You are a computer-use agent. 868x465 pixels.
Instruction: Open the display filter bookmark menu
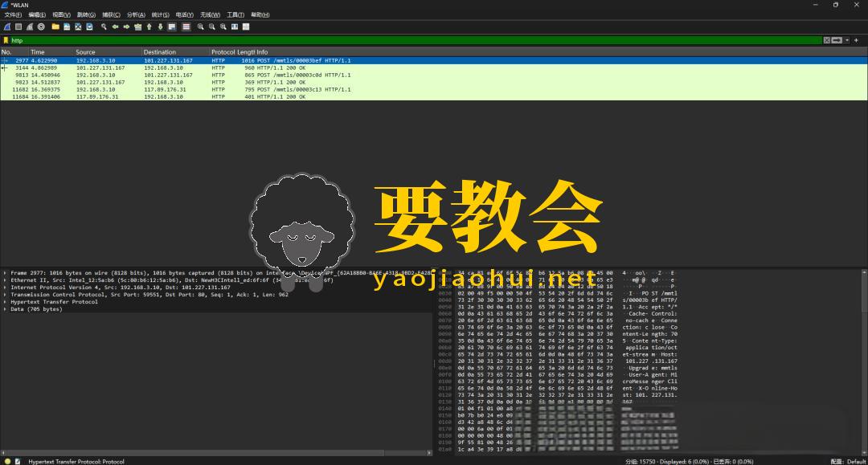pyautogui.click(x=6, y=40)
